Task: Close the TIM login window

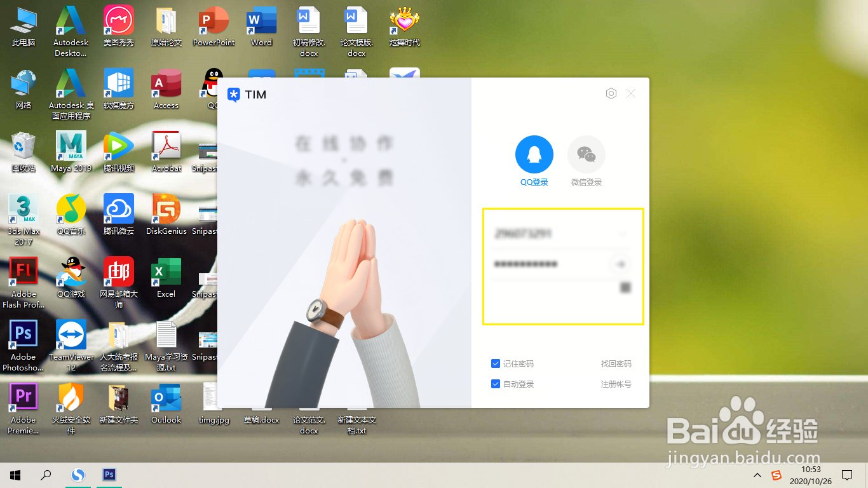Action: tap(631, 93)
